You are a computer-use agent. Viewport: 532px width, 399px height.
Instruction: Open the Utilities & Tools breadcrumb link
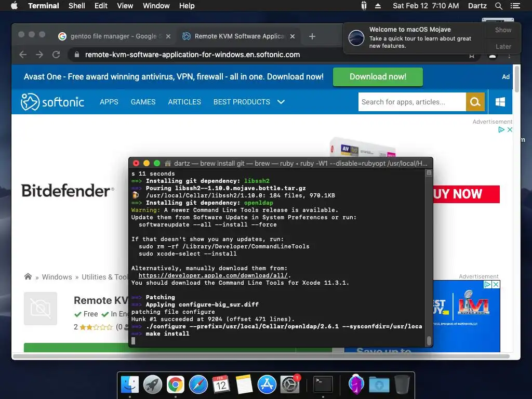105,277
